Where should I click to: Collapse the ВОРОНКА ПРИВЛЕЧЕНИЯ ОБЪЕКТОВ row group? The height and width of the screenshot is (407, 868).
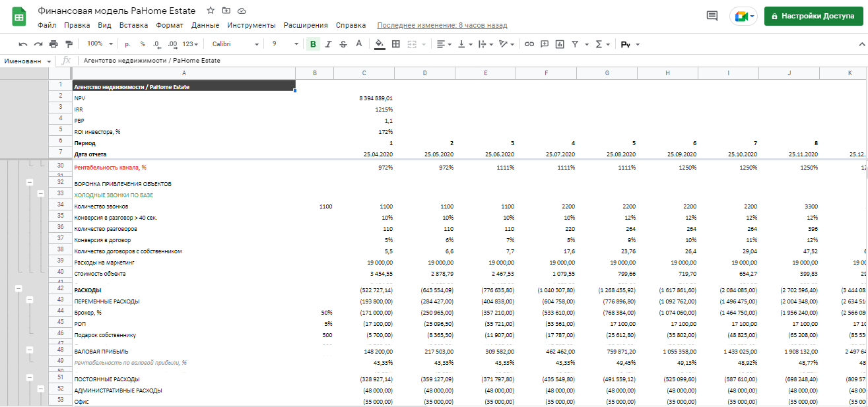coord(30,183)
